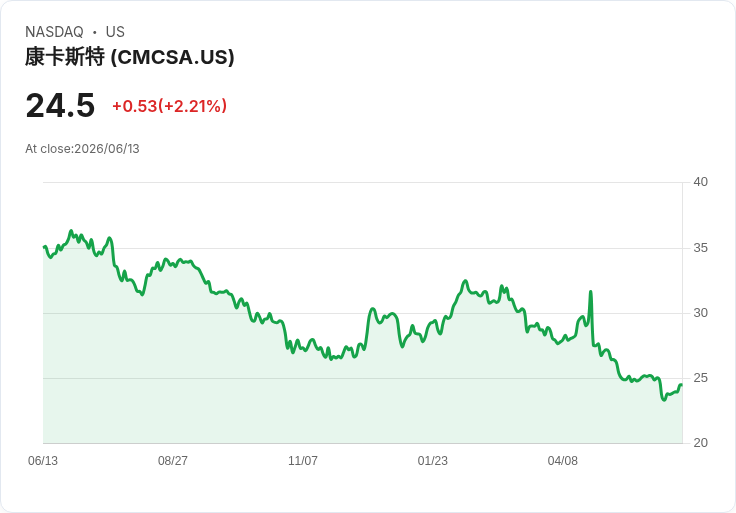The height and width of the screenshot is (513, 736).
Task: Click the dot separator between NASDAQ and US
Action: coord(95,32)
